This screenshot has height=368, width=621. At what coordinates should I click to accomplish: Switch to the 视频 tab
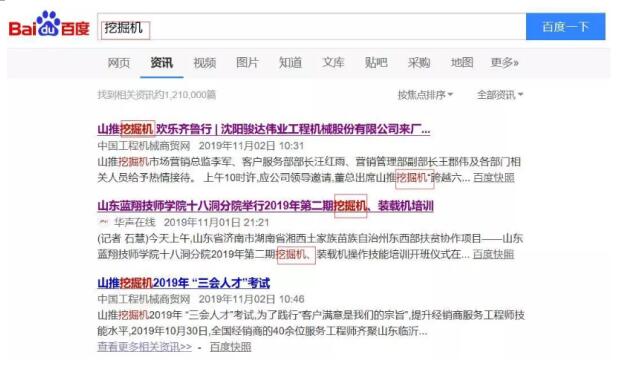(x=204, y=62)
